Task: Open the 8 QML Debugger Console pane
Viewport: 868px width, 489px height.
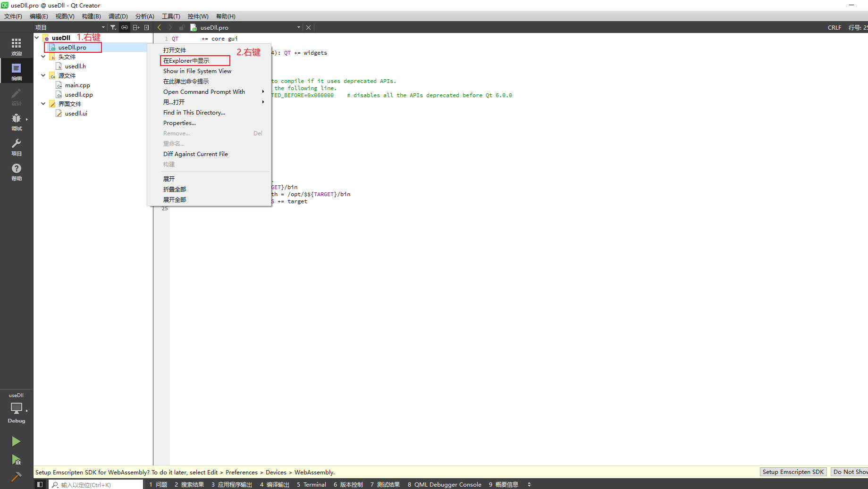Action: point(445,484)
